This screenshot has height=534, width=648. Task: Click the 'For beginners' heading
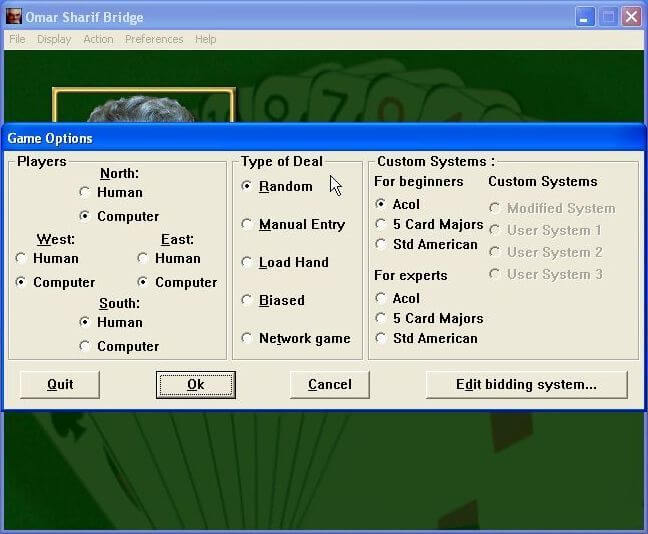419,181
